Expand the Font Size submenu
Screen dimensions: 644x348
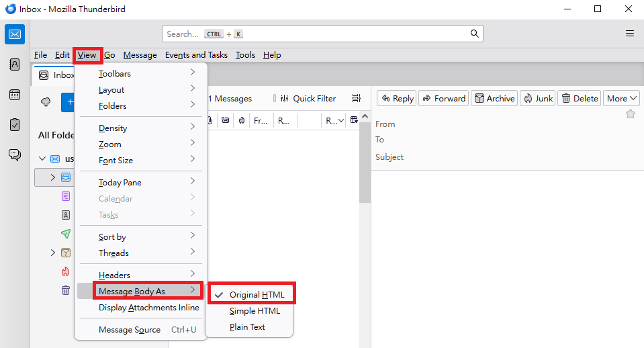pos(140,161)
